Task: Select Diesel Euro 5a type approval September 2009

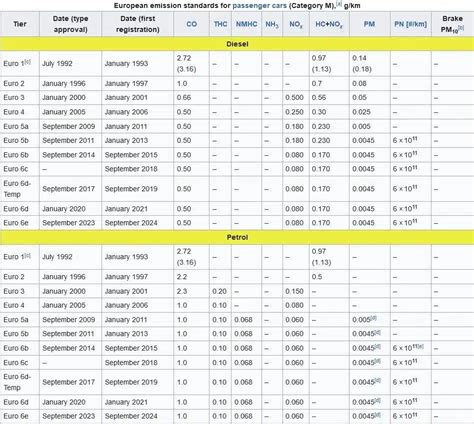Action: 69,126
